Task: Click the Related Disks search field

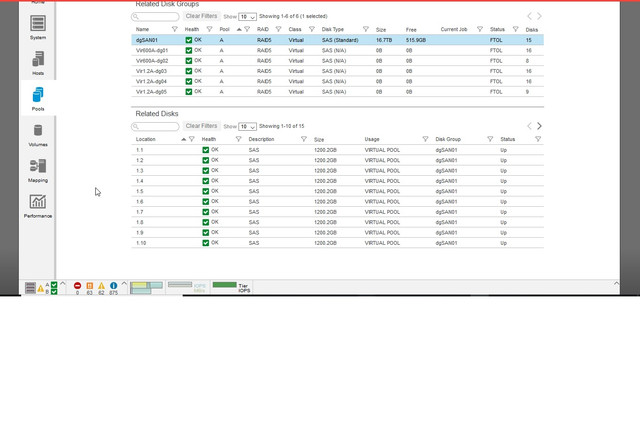Action: point(155,127)
